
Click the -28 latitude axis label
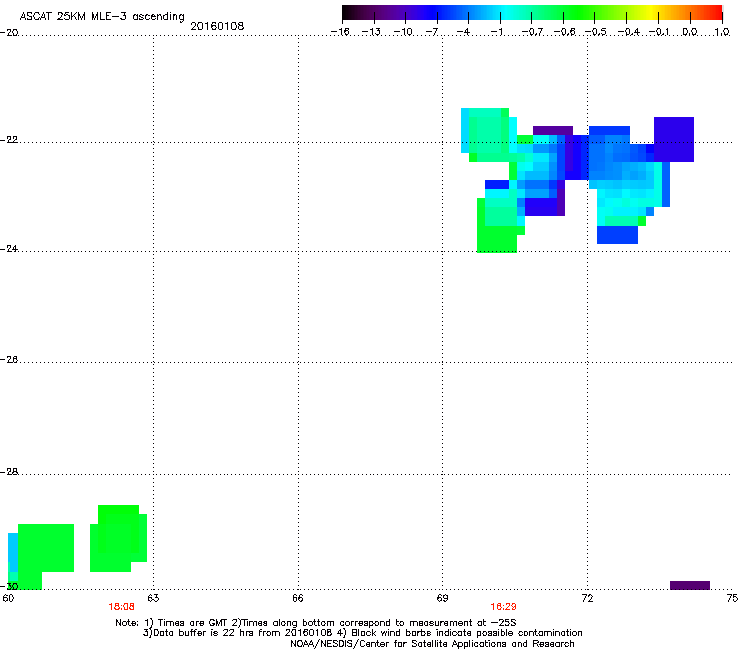coord(9,472)
